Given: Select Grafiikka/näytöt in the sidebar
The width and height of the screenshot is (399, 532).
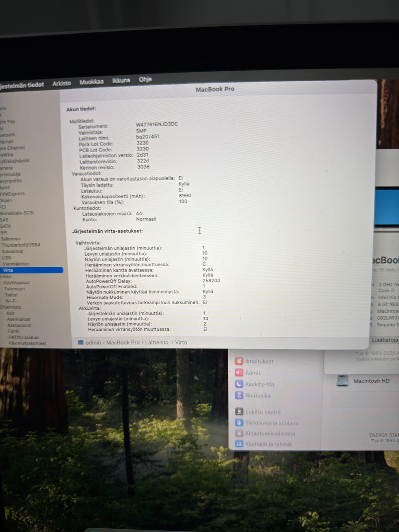Looking at the screenshot, I should pyautogui.click(x=15, y=161).
